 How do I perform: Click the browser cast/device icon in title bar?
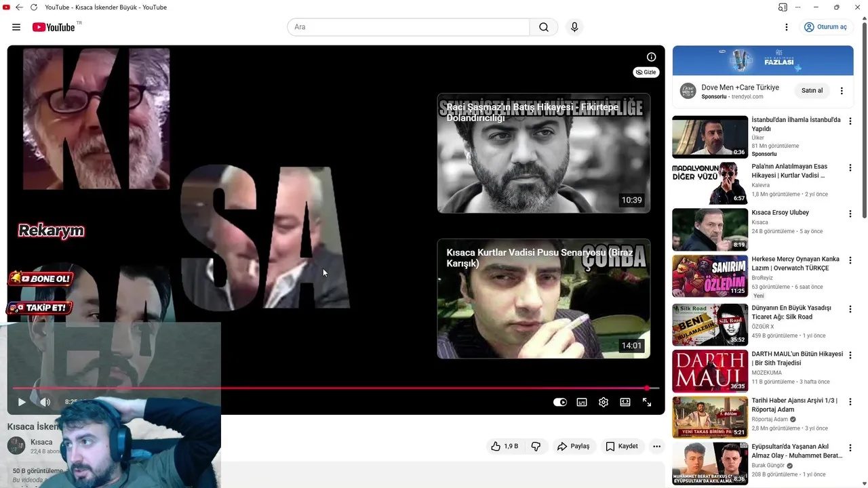coord(783,7)
